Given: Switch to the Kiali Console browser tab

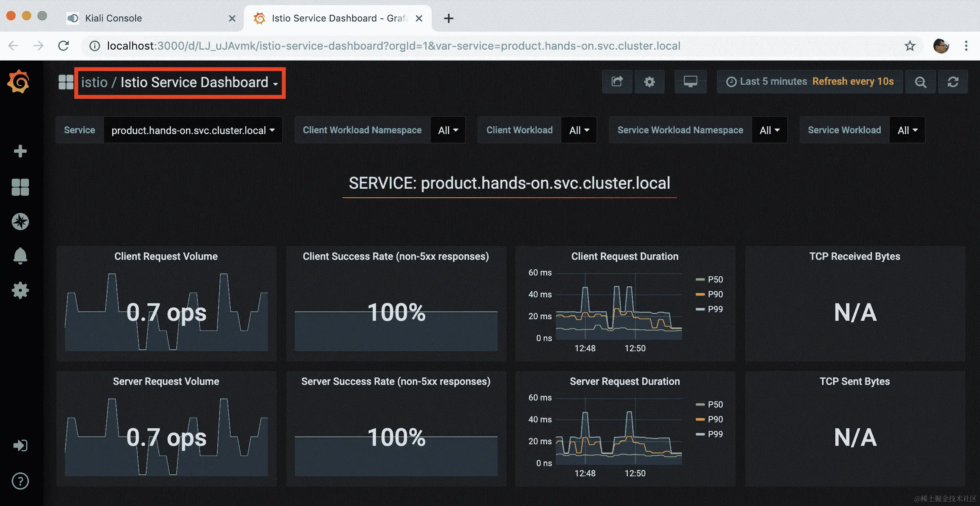Looking at the screenshot, I should point(113,18).
